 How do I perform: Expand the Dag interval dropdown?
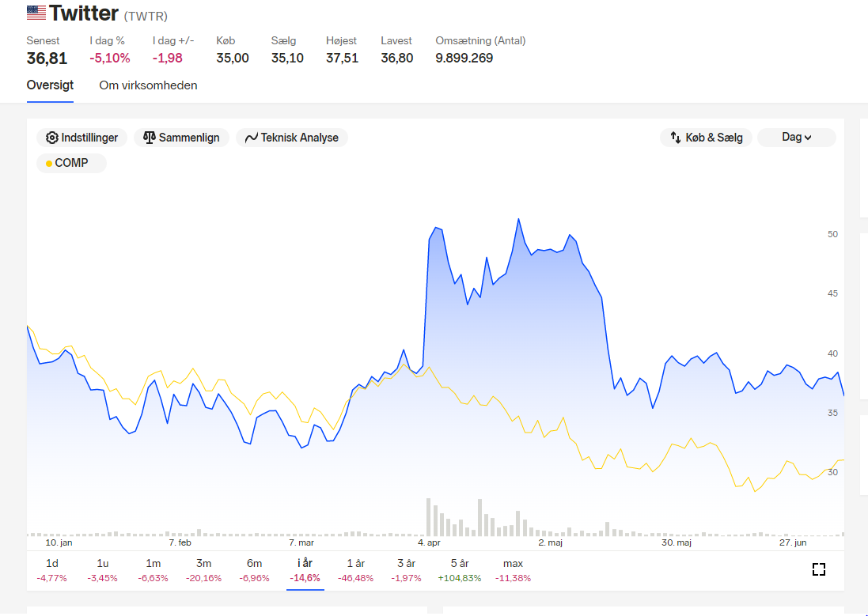pos(797,138)
